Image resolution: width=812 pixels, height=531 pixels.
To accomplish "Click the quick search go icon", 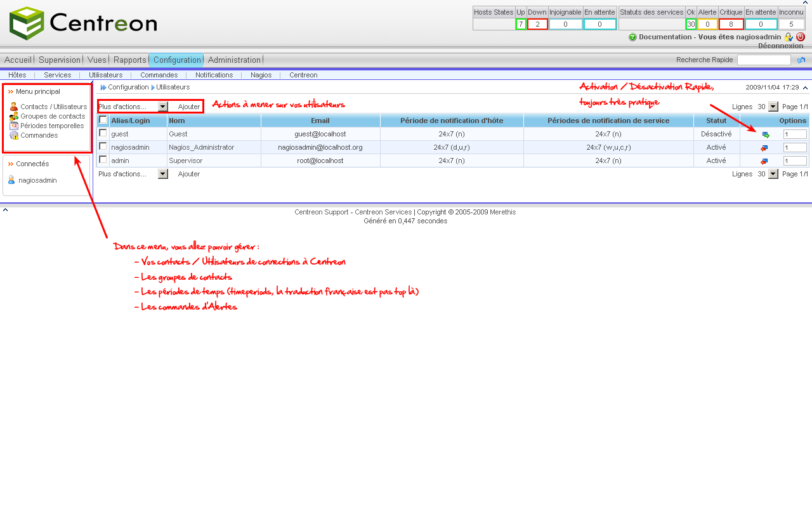I will (x=801, y=60).
